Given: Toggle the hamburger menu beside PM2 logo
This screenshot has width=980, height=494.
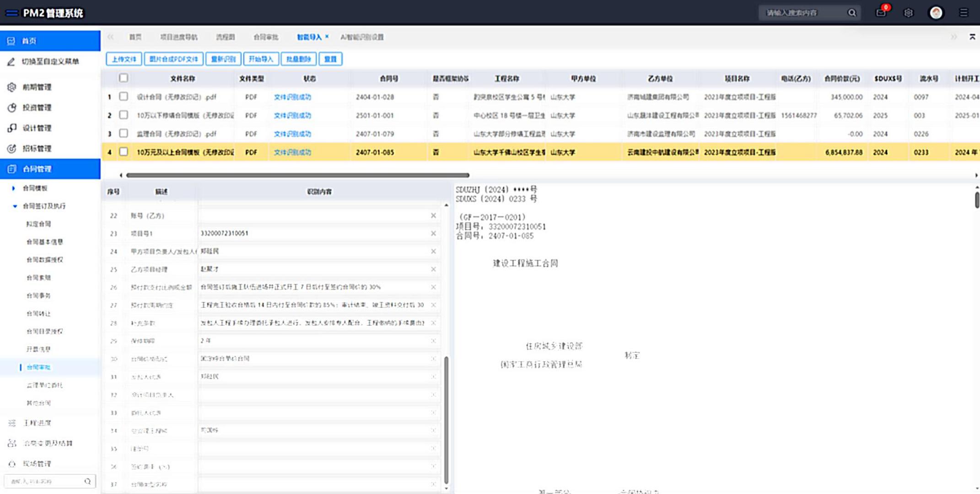Looking at the screenshot, I should click(x=11, y=13).
